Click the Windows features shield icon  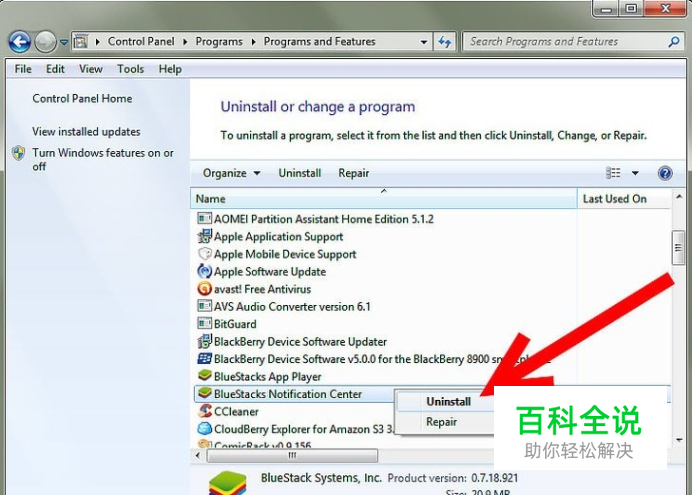coord(19,153)
